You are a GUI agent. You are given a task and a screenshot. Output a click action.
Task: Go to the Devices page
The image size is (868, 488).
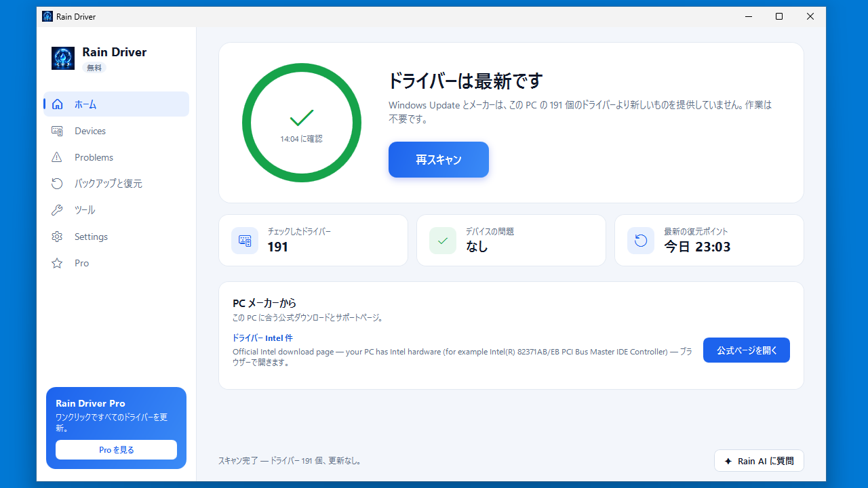pyautogui.click(x=117, y=131)
